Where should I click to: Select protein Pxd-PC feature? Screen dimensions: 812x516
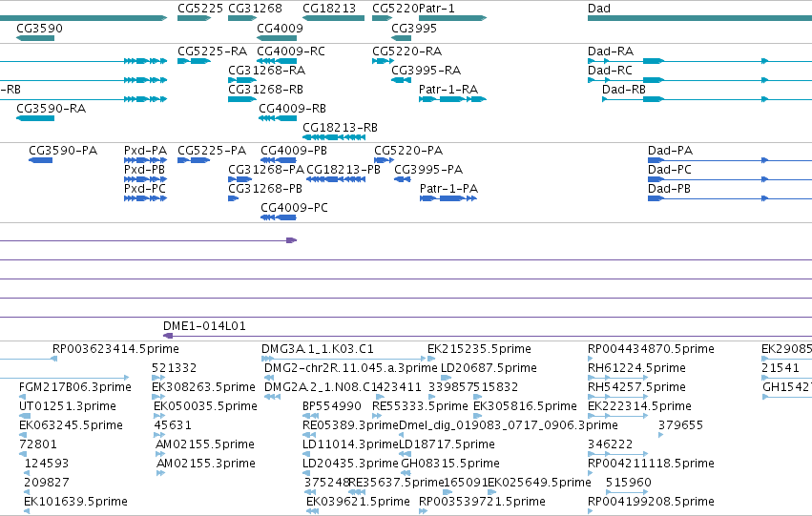(x=146, y=198)
